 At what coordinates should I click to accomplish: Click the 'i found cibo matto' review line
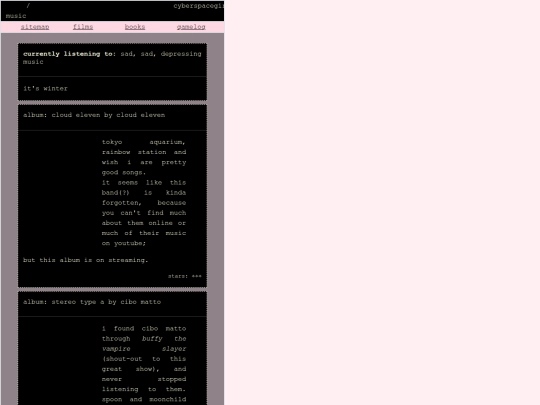pos(144,329)
